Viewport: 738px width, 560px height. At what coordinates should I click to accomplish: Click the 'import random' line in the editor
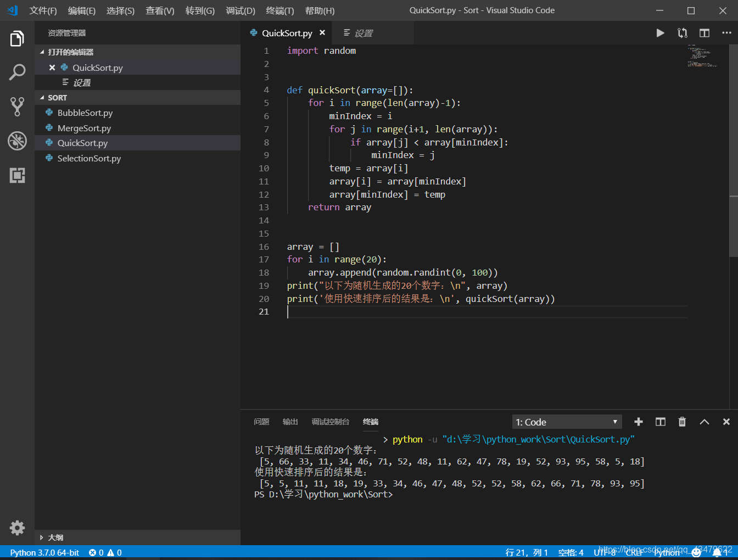[x=321, y=51]
